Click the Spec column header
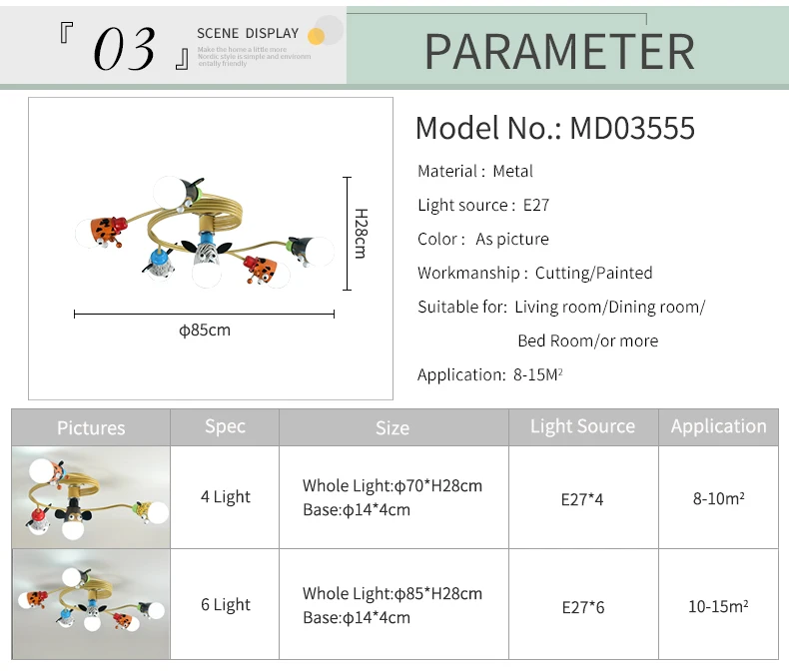789x672 pixels. pos(225,427)
